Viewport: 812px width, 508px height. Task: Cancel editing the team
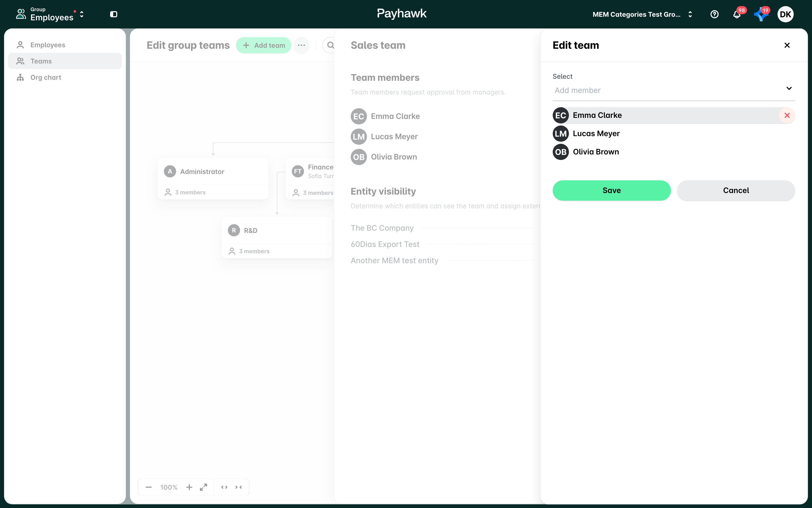[736, 190]
